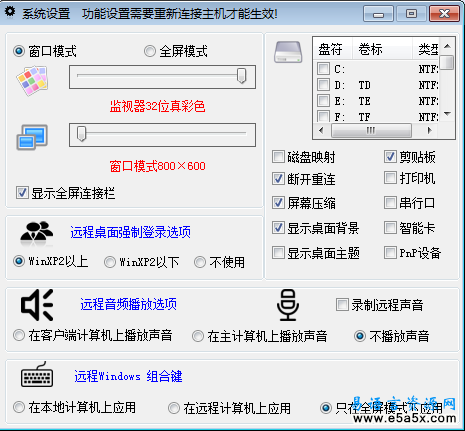Select WinXP2以下 login option
This screenshot has width=465, height=431.
[x=110, y=262]
